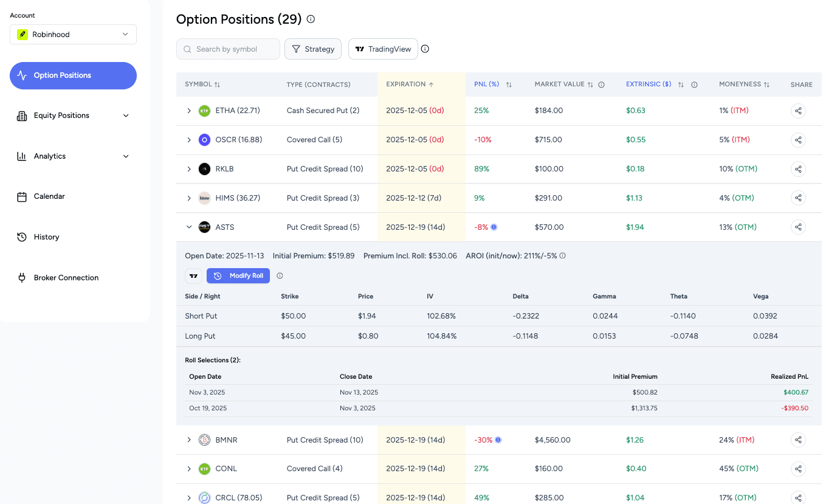Open the Strategy filter
Screen dimensions: 823x504
point(313,49)
